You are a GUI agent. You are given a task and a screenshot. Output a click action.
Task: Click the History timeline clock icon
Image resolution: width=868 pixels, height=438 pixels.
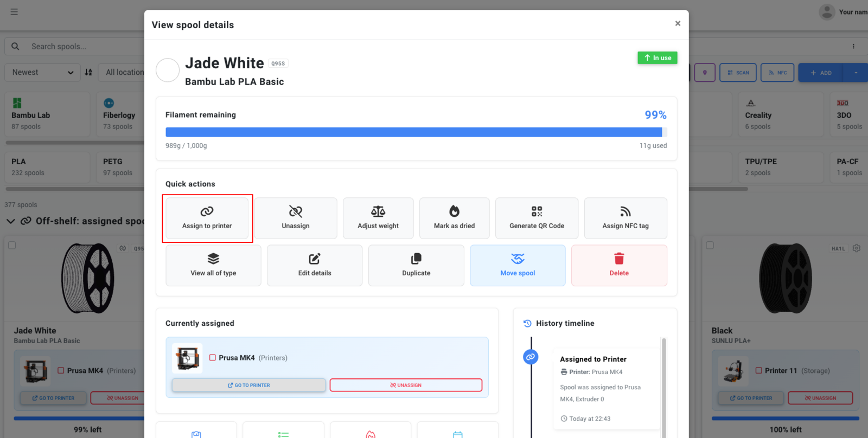(527, 323)
